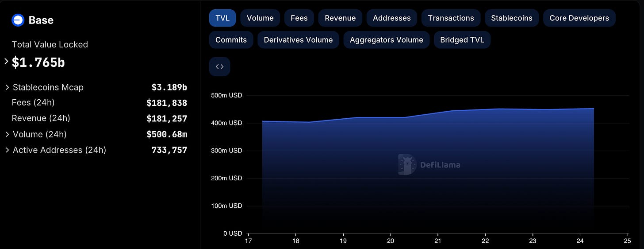Click date 23 on the x-axis
644x249 pixels.
tap(533, 241)
